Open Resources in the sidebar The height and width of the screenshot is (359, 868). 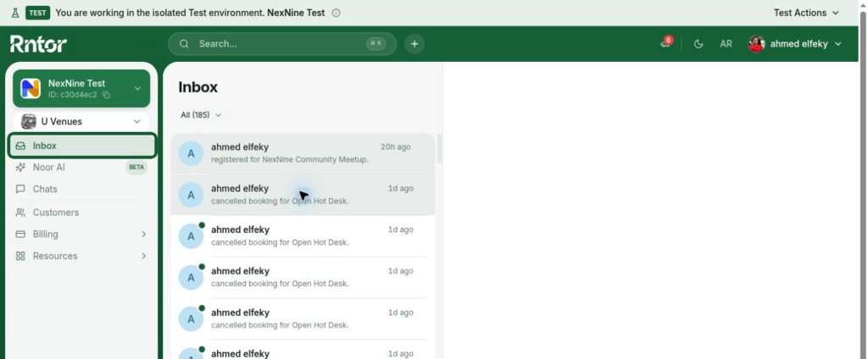[82, 256]
